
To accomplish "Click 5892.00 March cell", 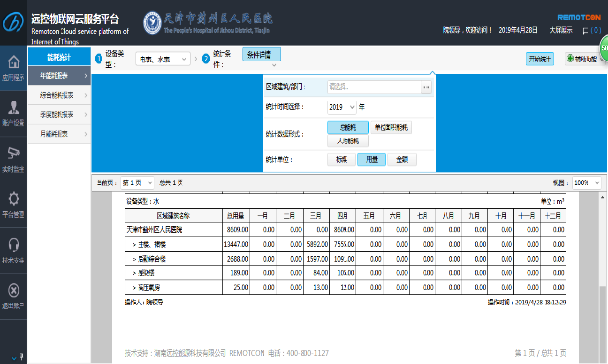I will (x=317, y=244).
